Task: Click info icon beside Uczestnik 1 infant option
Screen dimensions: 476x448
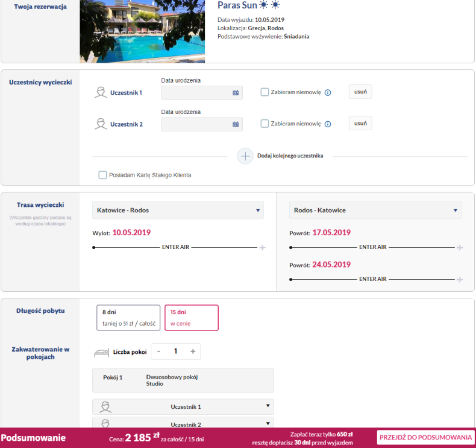Action: point(328,93)
